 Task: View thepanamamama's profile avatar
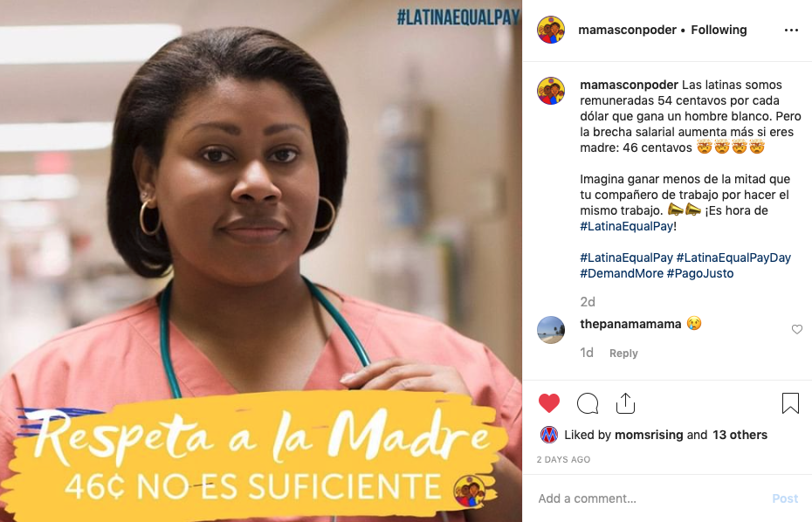click(551, 330)
